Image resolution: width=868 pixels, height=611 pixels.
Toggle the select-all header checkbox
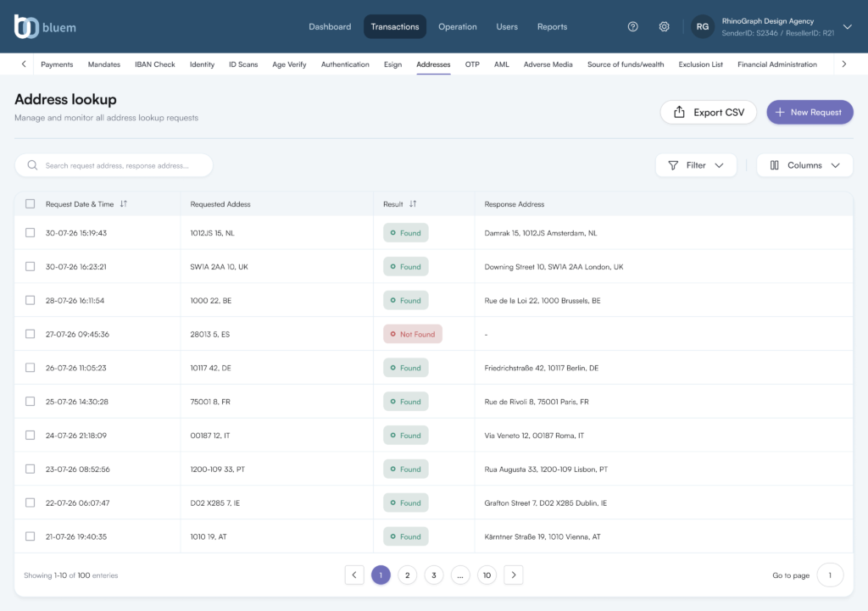tap(30, 203)
